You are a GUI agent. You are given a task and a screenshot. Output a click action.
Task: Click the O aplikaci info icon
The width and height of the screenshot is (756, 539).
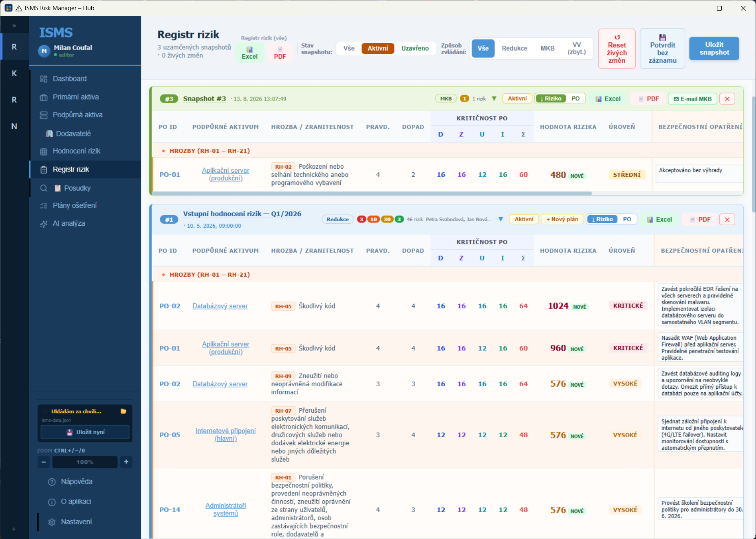52,502
